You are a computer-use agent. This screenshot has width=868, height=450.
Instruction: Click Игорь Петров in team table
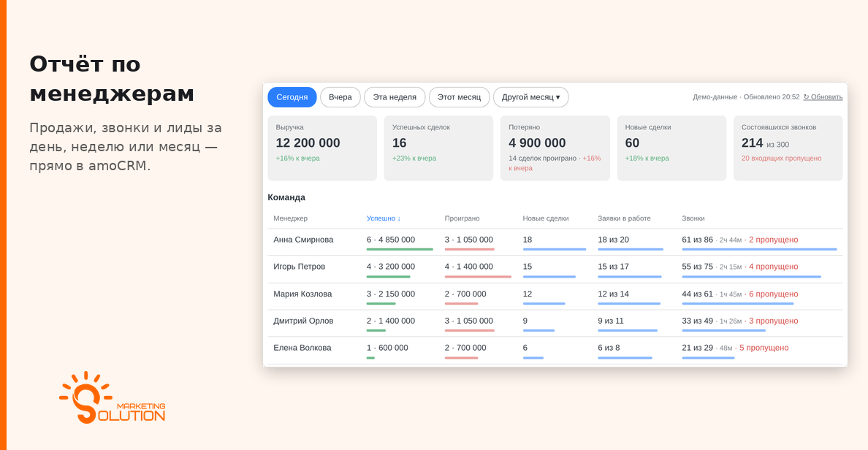pos(299,266)
